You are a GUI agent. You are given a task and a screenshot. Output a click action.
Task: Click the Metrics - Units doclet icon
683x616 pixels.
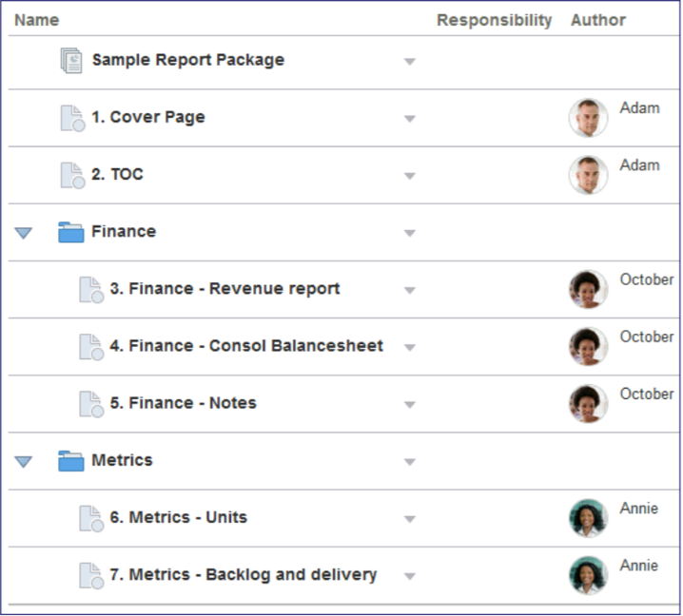[x=90, y=519]
